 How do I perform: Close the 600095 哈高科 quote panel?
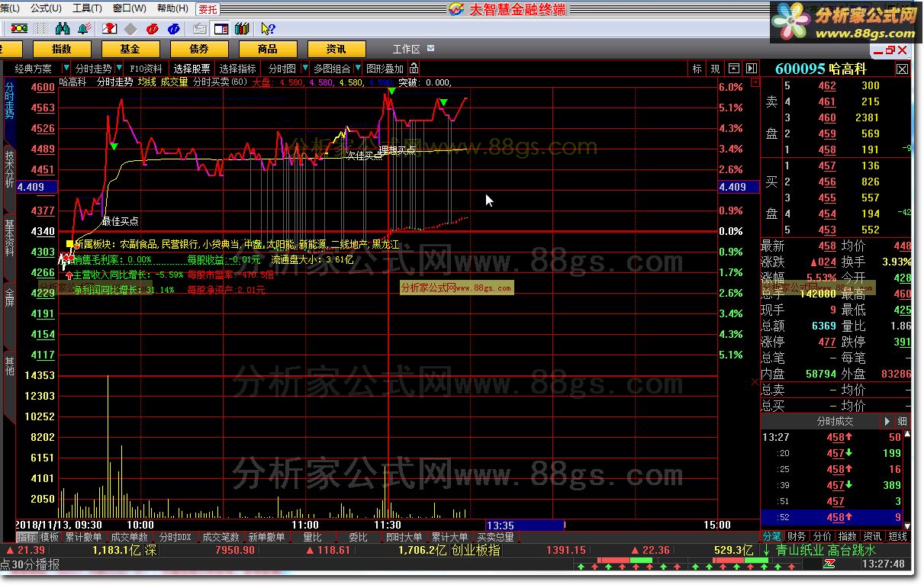903,69
